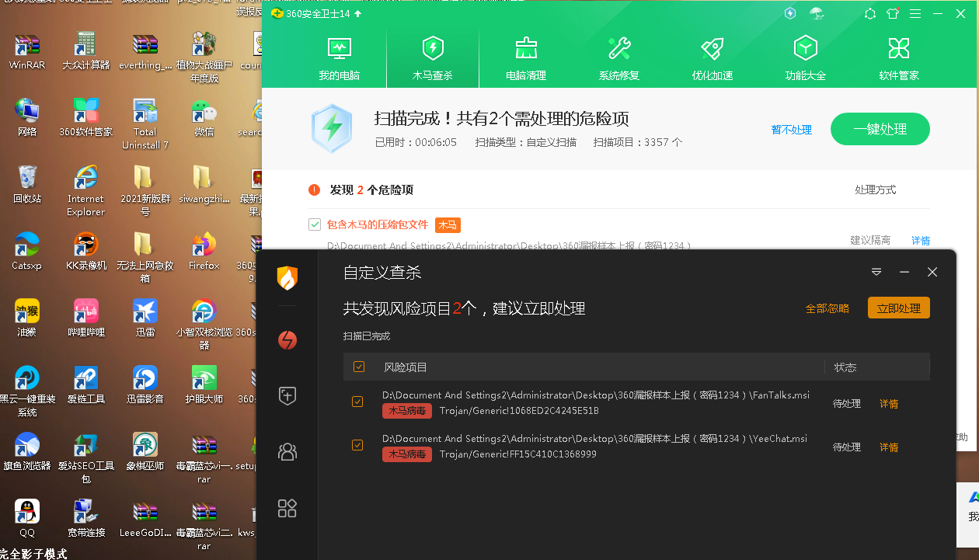Open QQ desktop icon
Image resolution: width=979 pixels, height=560 pixels.
click(x=27, y=518)
